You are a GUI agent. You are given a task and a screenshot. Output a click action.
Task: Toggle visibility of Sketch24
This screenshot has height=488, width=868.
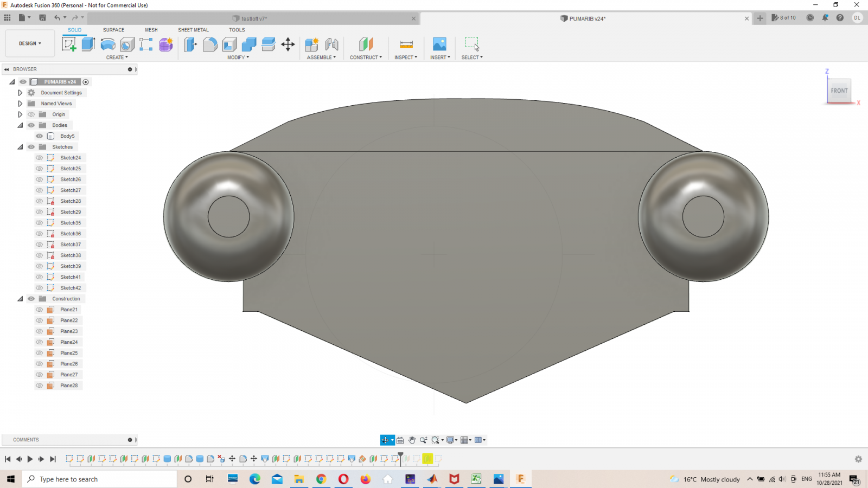(x=40, y=158)
